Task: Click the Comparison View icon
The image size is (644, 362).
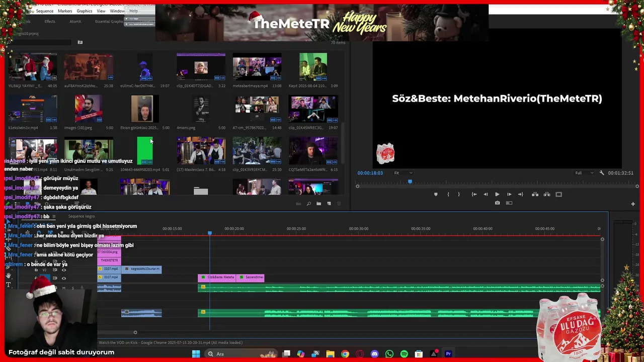Action: coord(509,203)
